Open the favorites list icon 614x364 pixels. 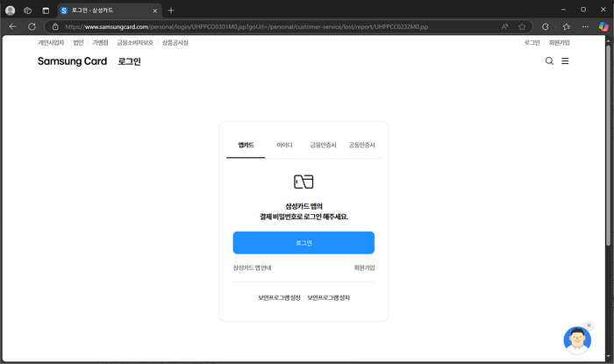tap(567, 26)
